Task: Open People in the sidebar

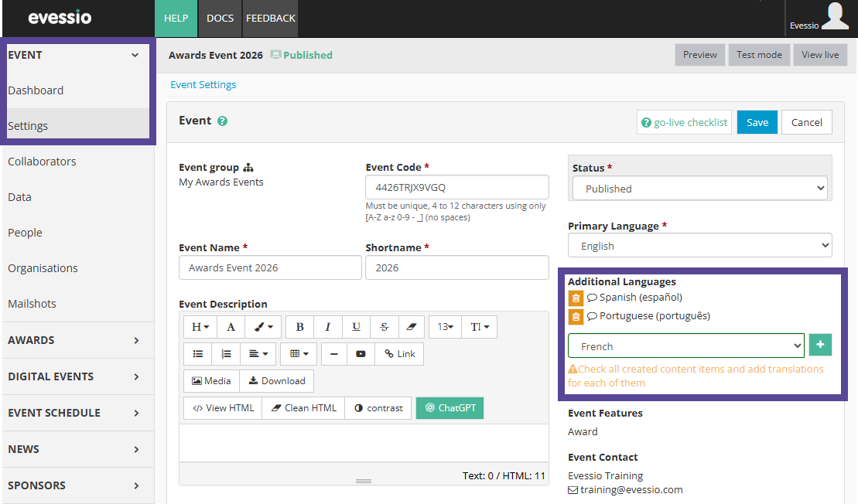Action: click(x=25, y=233)
